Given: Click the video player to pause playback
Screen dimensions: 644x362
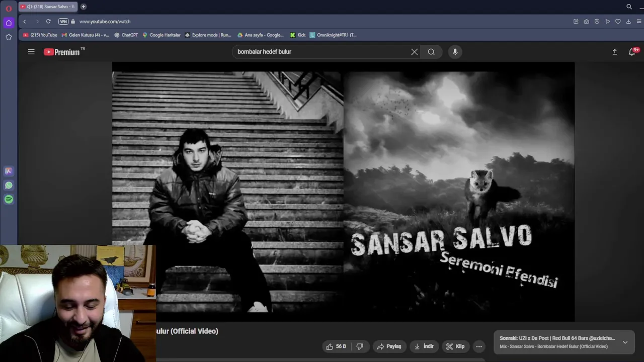Looking at the screenshot, I should coord(343,192).
